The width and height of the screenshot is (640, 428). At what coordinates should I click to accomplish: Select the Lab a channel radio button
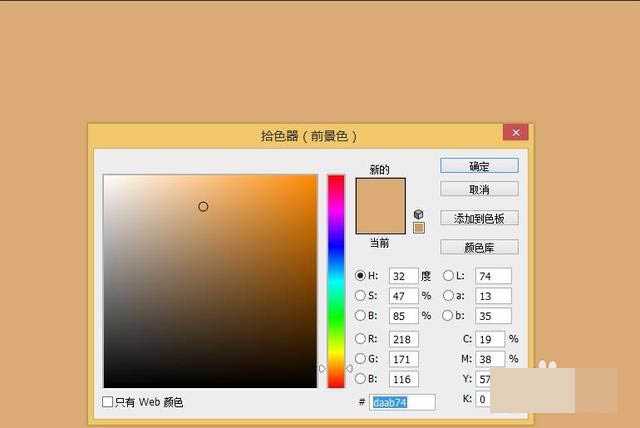click(448, 296)
